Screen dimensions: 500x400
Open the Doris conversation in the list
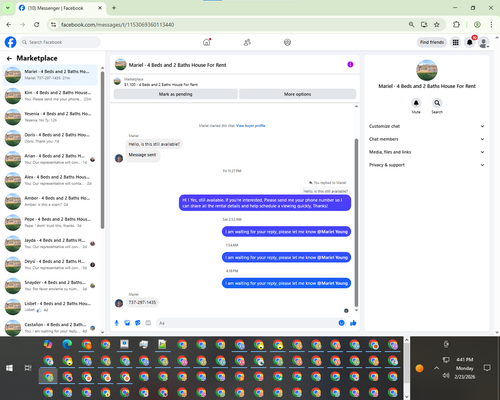pos(50,138)
